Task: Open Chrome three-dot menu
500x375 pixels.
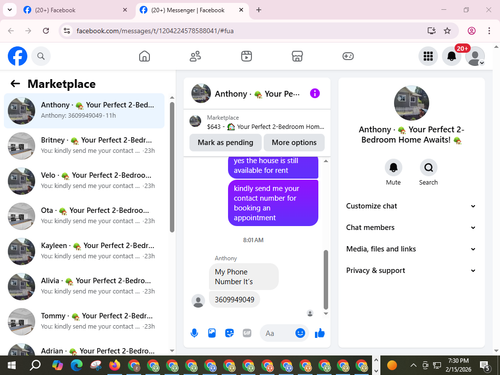Action: (x=489, y=31)
